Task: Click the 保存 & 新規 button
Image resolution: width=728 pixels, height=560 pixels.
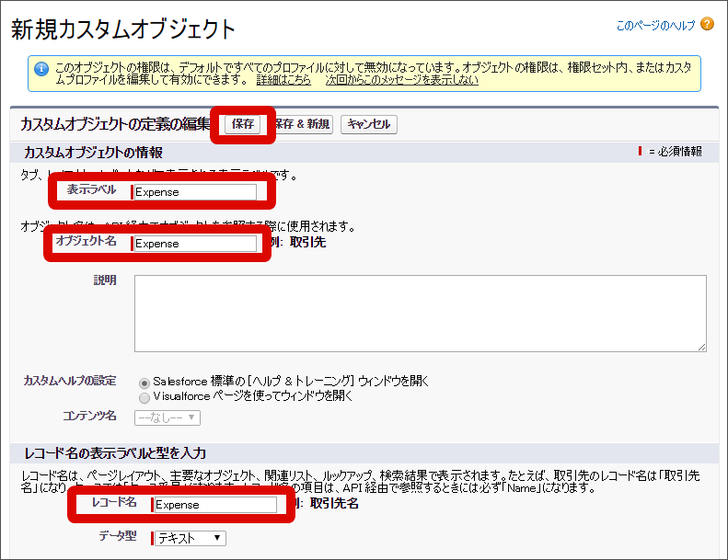Action: point(302,124)
